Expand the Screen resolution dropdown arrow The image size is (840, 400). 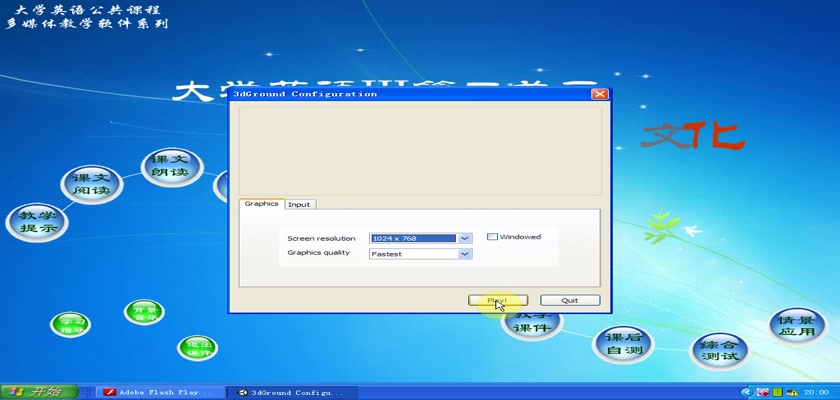(x=465, y=238)
